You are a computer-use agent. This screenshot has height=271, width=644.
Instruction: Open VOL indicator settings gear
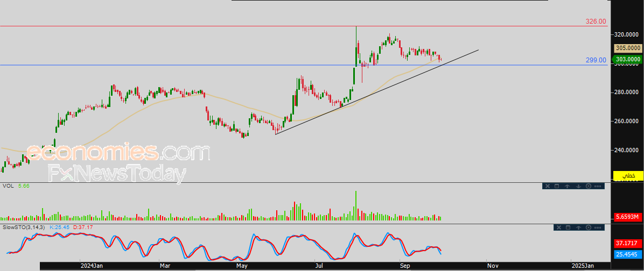tap(589, 186)
